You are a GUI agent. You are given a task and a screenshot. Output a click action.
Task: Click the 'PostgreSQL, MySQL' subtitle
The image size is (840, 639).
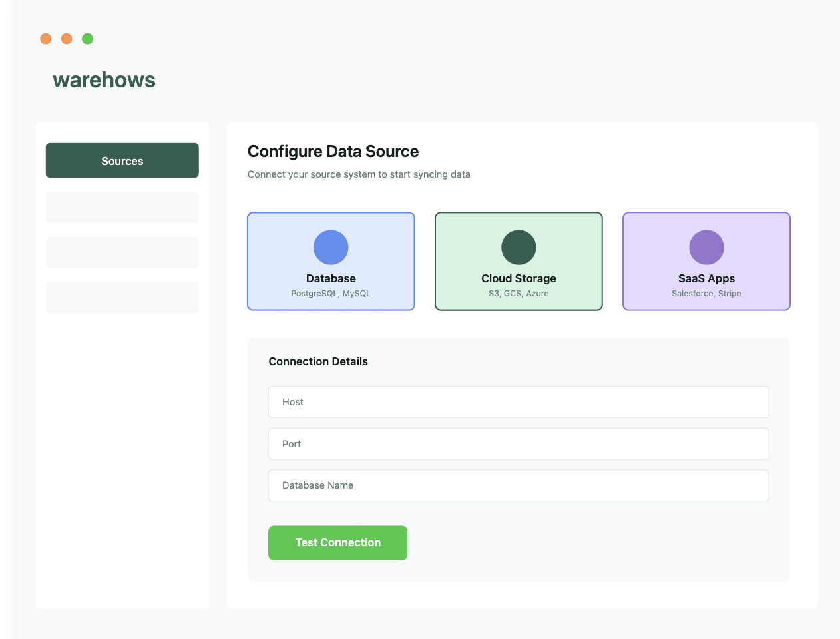(x=331, y=294)
